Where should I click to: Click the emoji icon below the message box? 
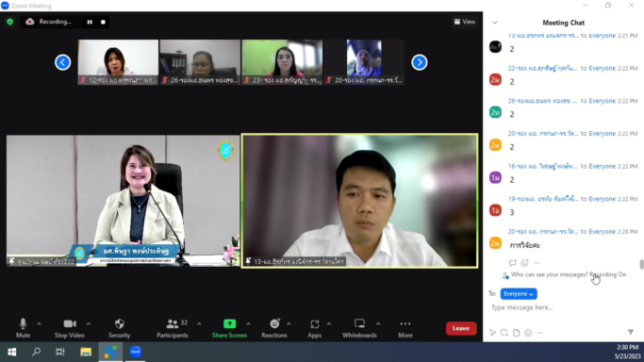point(528,333)
